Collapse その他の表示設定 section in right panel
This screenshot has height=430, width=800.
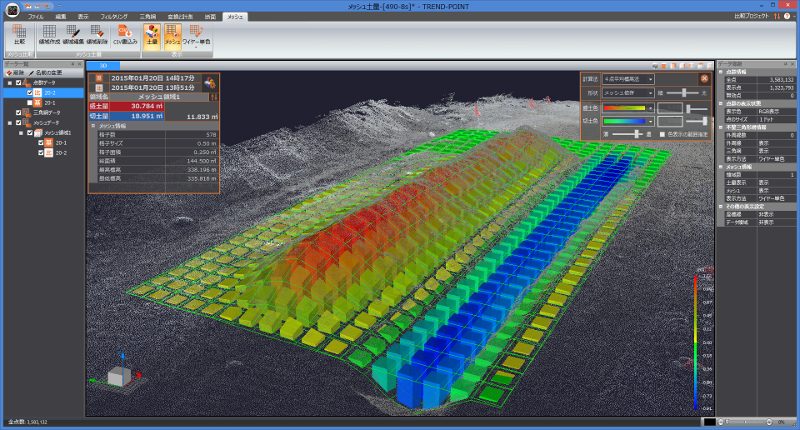click(721, 207)
